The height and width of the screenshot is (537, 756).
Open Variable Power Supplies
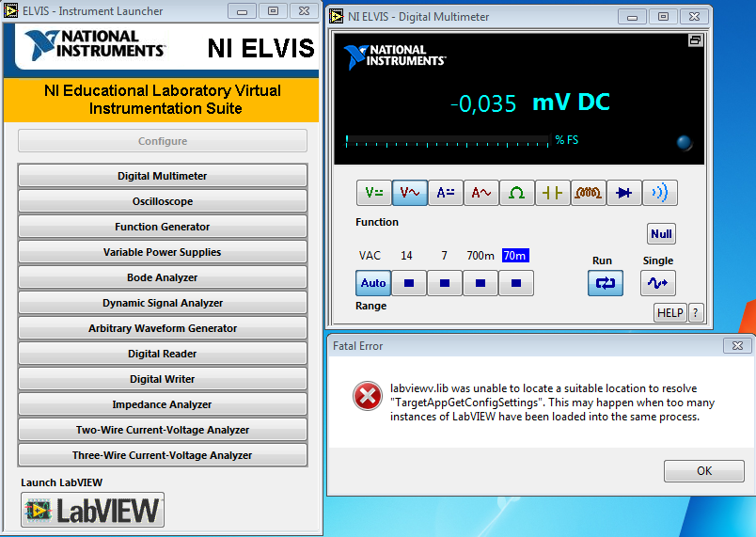(x=163, y=252)
